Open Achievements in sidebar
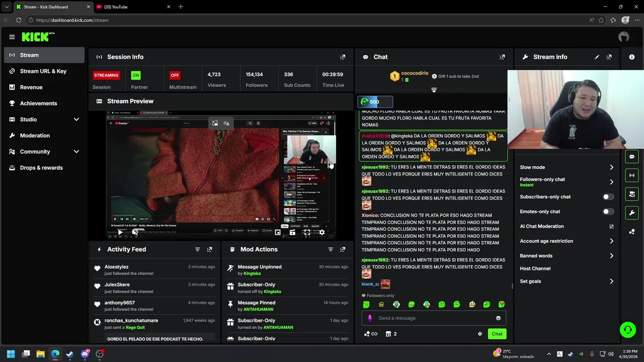The height and width of the screenshot is (362, 644). [x=44, y=104]
